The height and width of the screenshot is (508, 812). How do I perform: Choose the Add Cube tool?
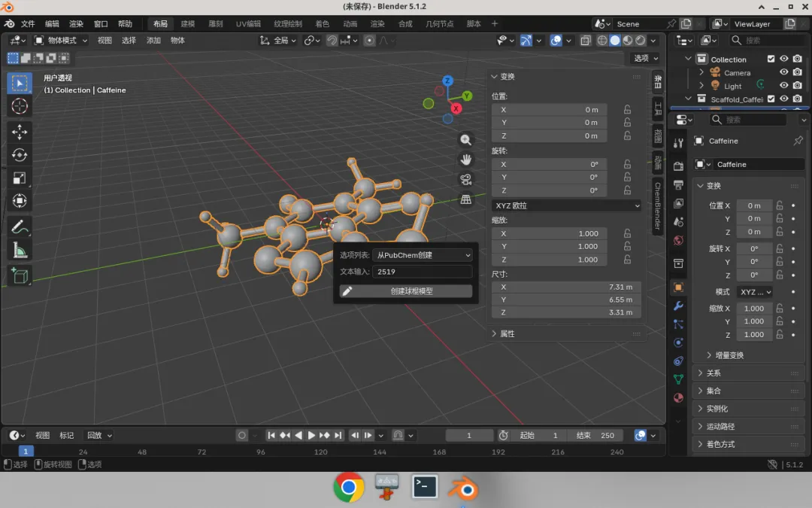click(x=20, y=275)
